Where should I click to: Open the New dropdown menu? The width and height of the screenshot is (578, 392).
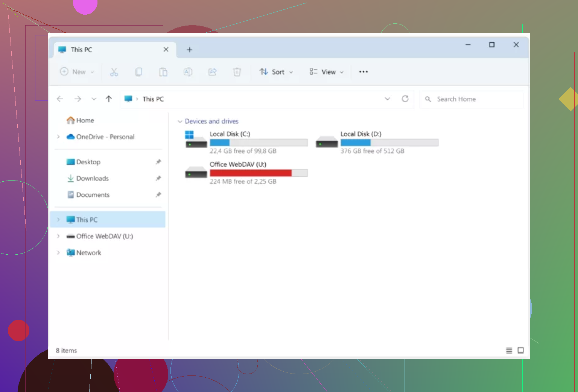(77, 72)
